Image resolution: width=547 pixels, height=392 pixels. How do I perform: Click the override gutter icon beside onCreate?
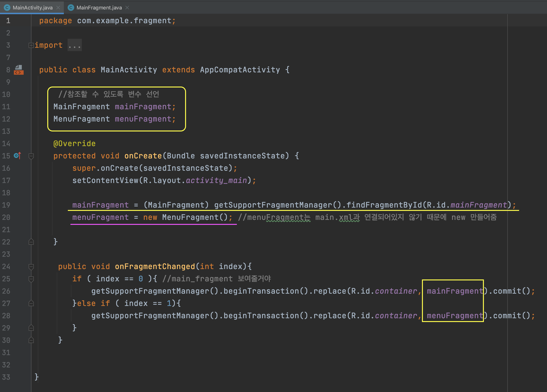point(17,156)
